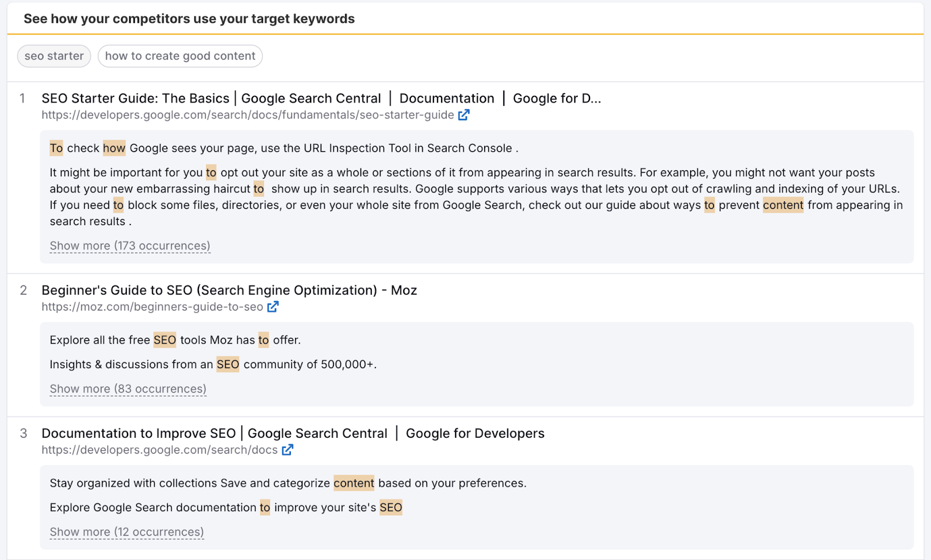Toggle the "how to create good content" keyword chip

(x=180, y=56)
